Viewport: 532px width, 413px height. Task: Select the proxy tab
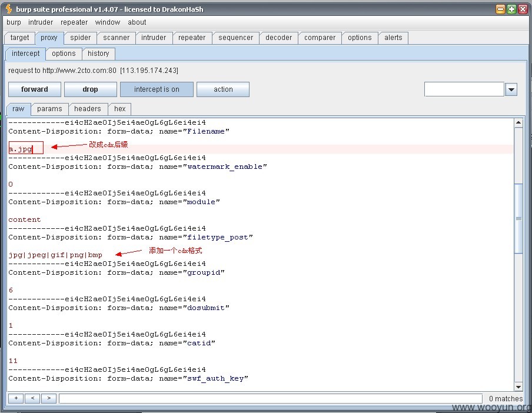pyautogui.click(x=49, y=38)
